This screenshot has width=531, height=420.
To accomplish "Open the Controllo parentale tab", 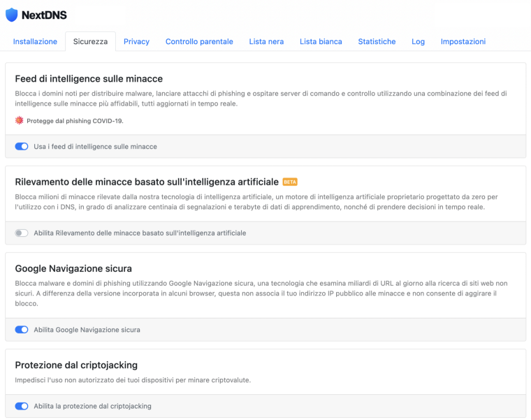I will coord(199,41).
